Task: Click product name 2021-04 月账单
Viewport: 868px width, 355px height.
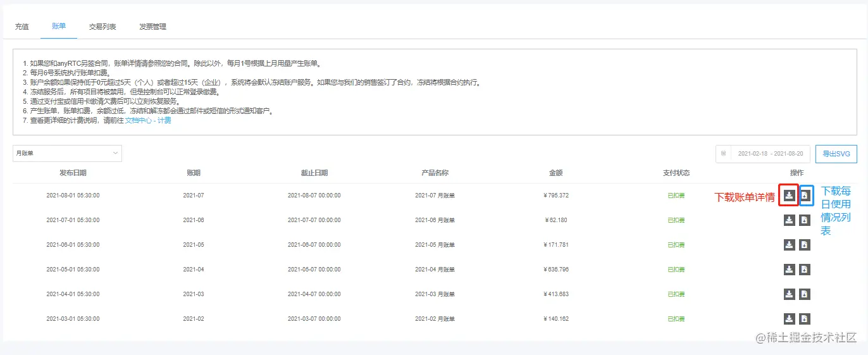Action: pyautogui.click(x=435, y=270)
